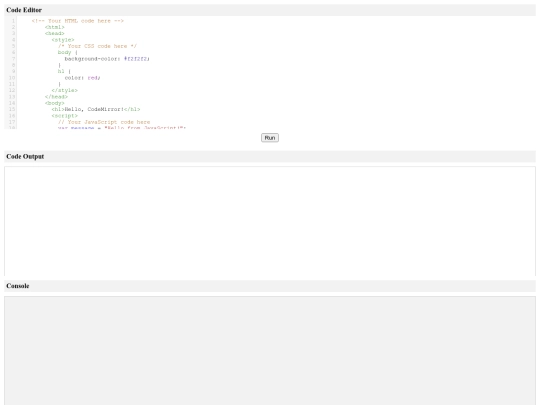Click the 'Hello, CodeMirror!' h1 line
Screen dimensions: 540x405
(x=96, y=109)
